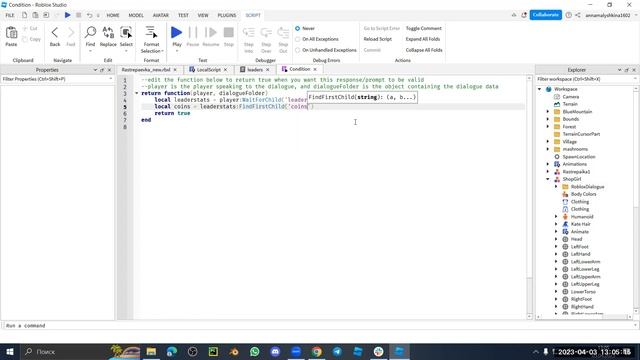This screenshot has width=640, height=360.
Task: Close the Condition script tab
Action: (315, 69)
